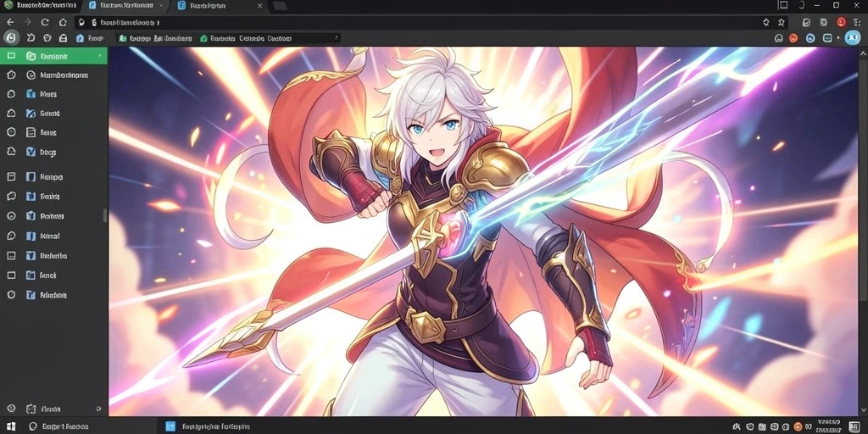Open the bookmark with the green shield favicon
868x434 pixels.
[216, 38]
